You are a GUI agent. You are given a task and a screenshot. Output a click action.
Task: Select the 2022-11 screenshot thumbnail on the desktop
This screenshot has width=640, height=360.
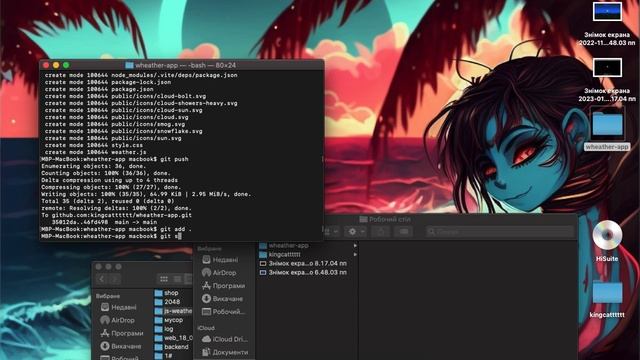coord(607,11)
